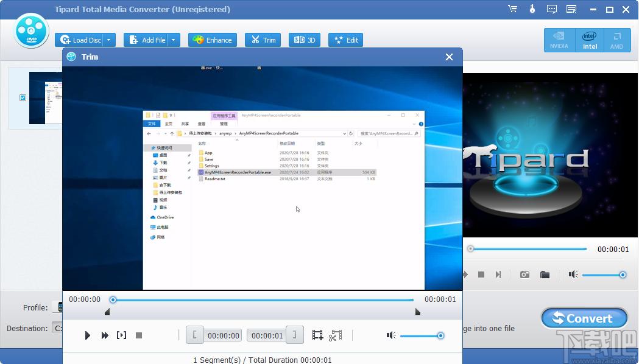Click the start time field 00:00:00
Screen dimensions: 639x364
coord(223,335)
